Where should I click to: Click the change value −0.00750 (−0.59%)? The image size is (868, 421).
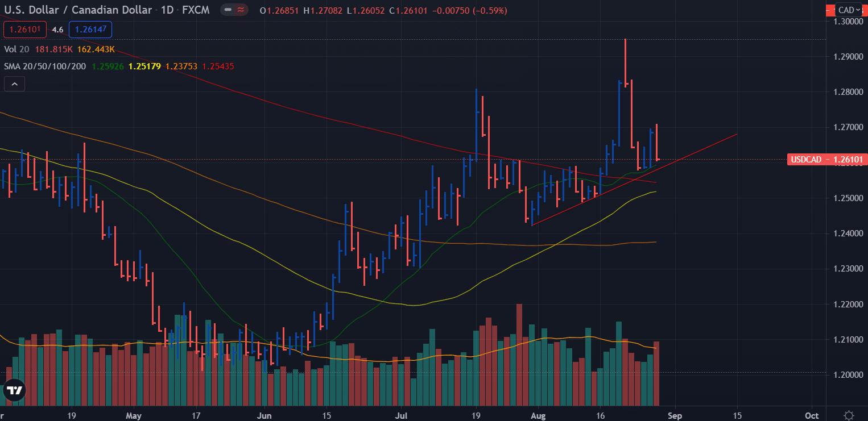click(470, 11)
